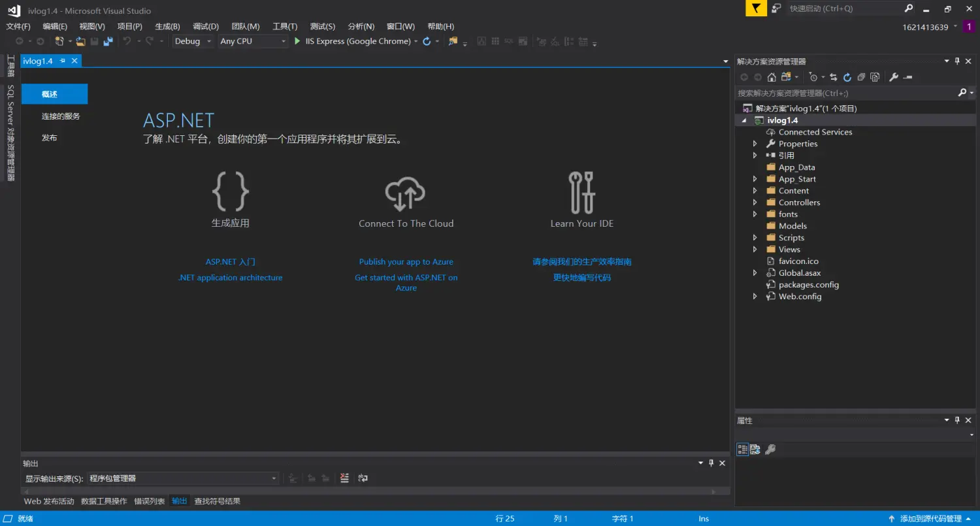The image size is (980, 526).
Task: Focus the Solution Explorer search field
Action: pyautogui.click(x=846, y=93)
